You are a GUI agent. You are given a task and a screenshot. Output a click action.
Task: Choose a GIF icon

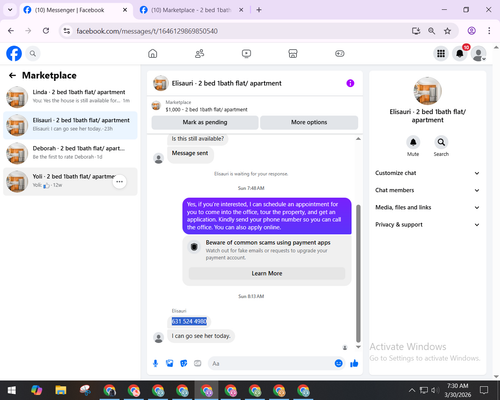(x=198, y=363)
